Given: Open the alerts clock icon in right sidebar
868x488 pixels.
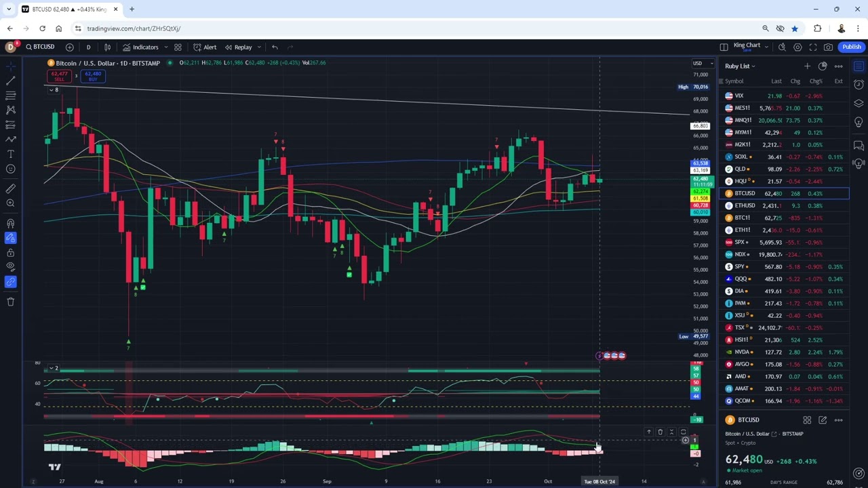Looking at the screenshot, I should (x=859, y=84).
